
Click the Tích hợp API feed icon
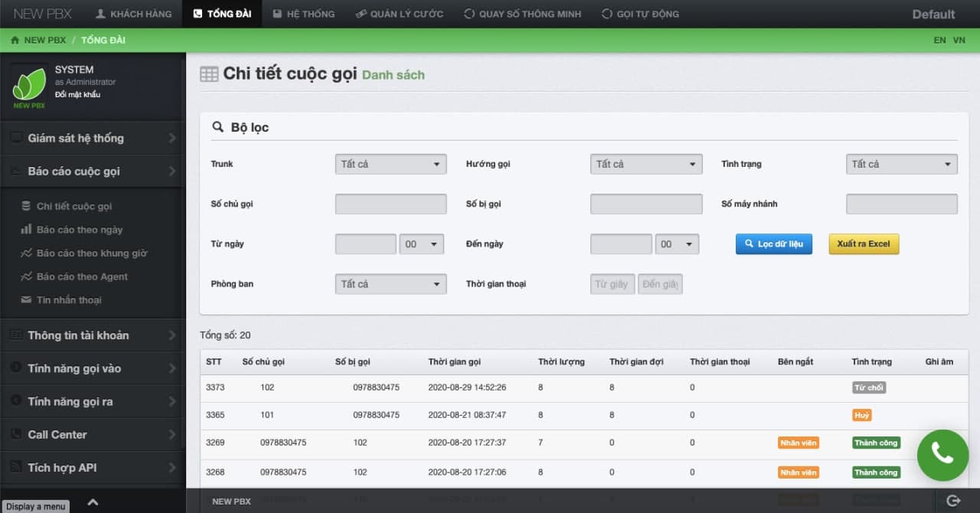click(15, 467)
